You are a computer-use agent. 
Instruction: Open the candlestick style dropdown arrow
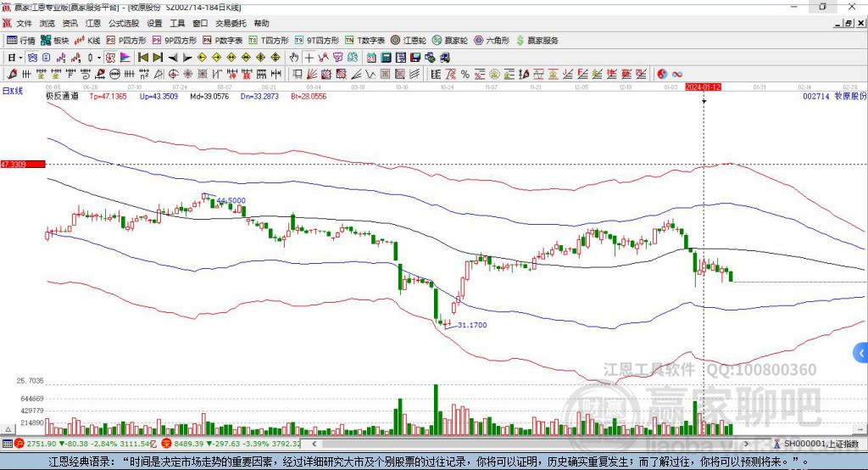tap(99, 58)
